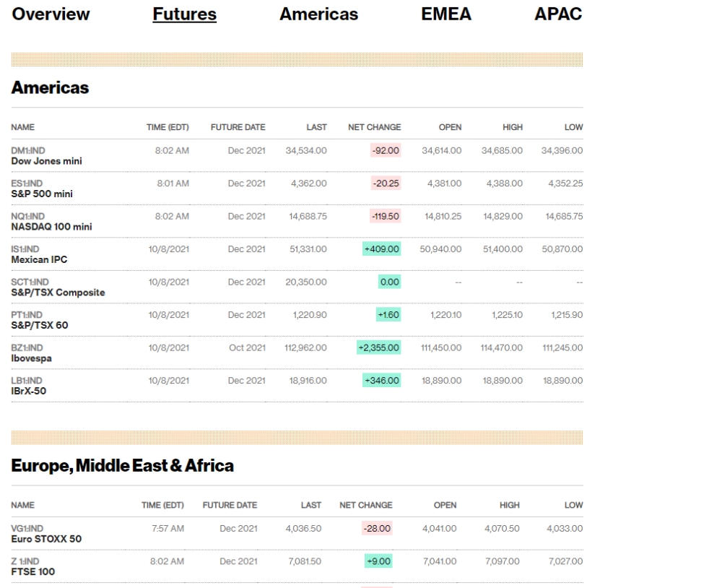This screenshot has height=588, width=722.
Task: Open Dow Jones mini futures link
Action: (x=46, y=161)
